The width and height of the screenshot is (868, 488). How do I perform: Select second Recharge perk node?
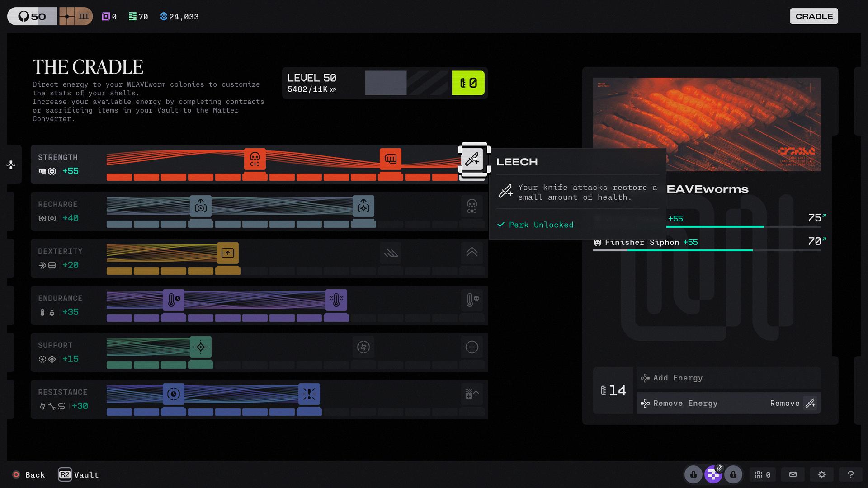click(363, 206)
